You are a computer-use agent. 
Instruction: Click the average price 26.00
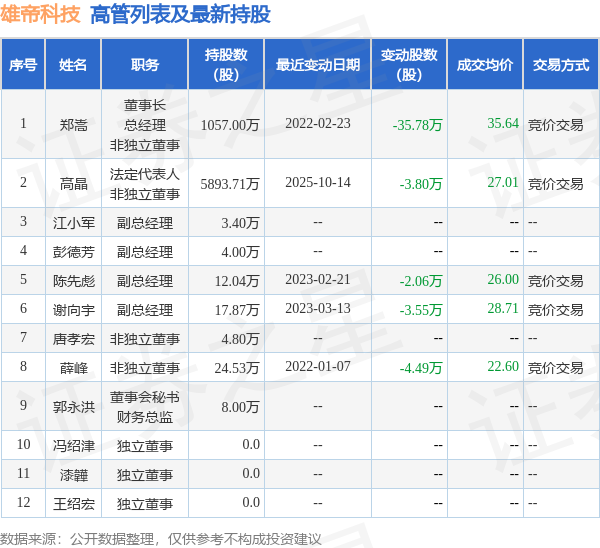[503, 279]
